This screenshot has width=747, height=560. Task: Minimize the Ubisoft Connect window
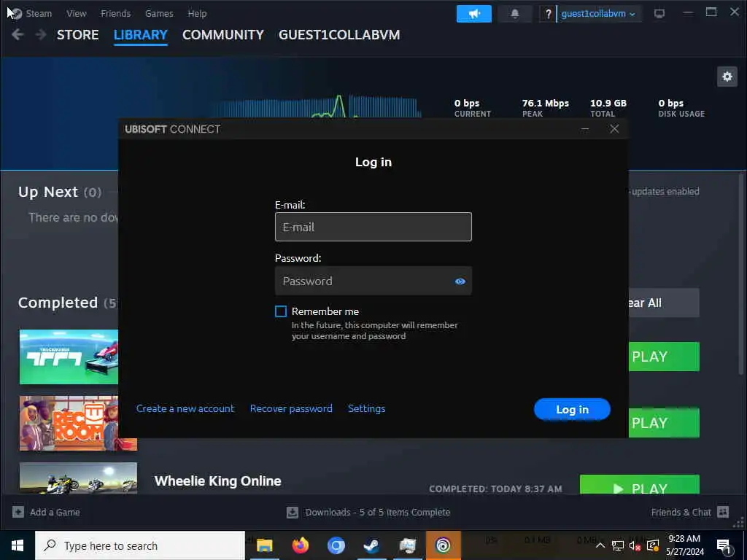click(x=585, y=129)
